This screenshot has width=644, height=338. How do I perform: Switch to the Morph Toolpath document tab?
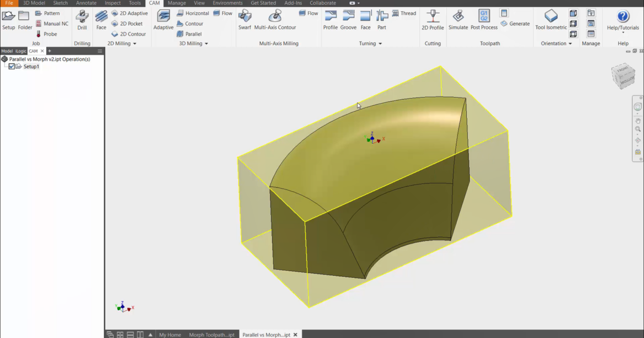click(x=212, y=334)
